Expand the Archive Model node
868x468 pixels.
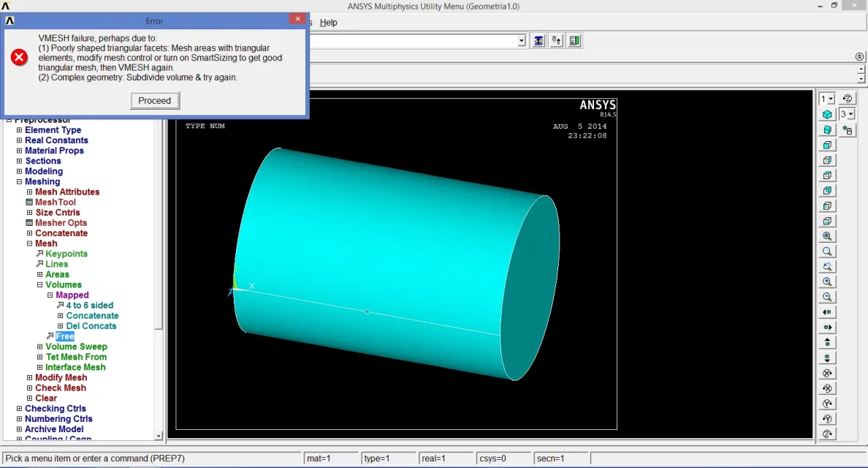click(20, 429)
